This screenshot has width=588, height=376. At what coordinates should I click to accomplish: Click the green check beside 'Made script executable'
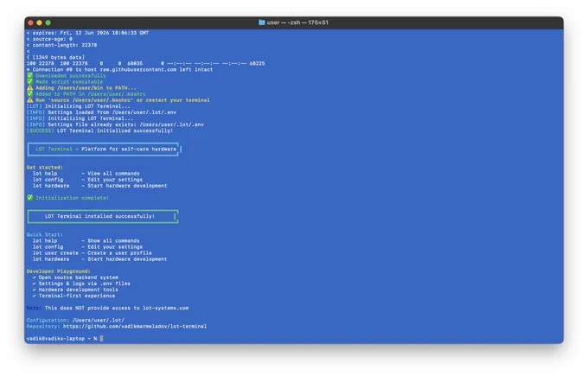(30, 81)
